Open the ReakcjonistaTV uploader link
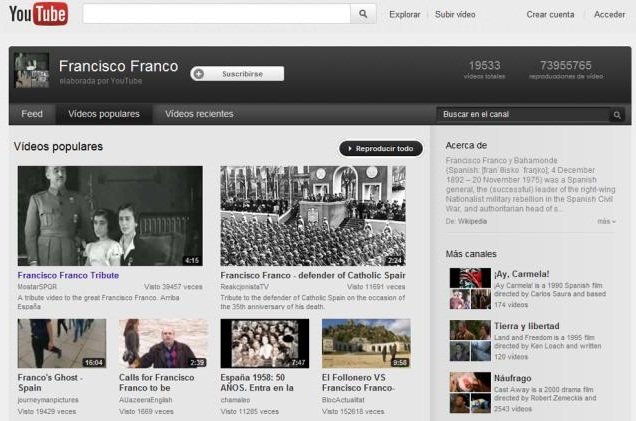Screen dimensions: 636x421 (245, 287)
